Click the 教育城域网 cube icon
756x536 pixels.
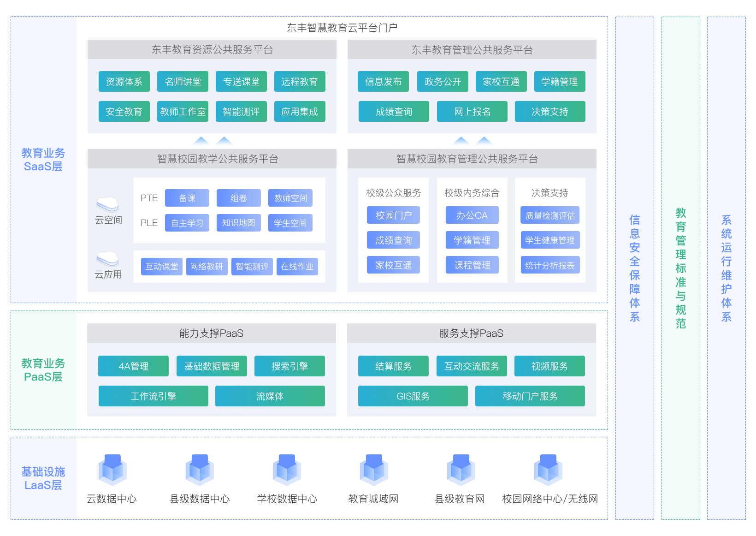coord(374,470)
